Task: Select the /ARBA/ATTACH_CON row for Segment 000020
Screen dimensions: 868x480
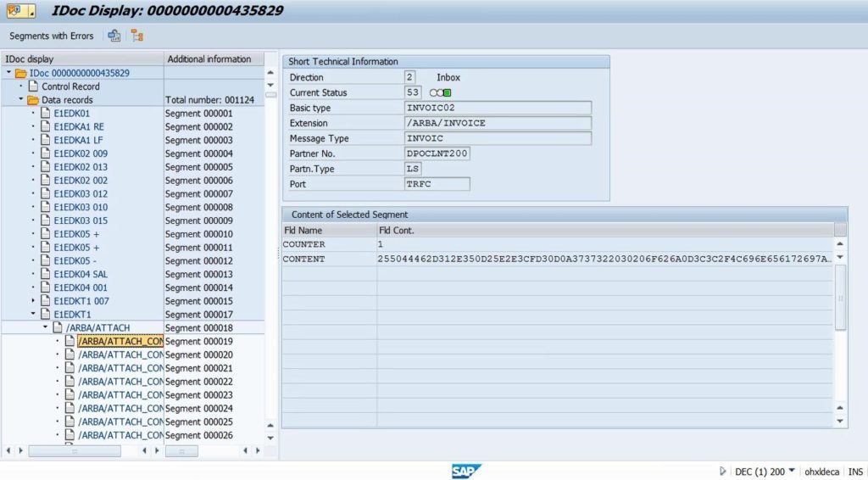Action: point(120,354)
